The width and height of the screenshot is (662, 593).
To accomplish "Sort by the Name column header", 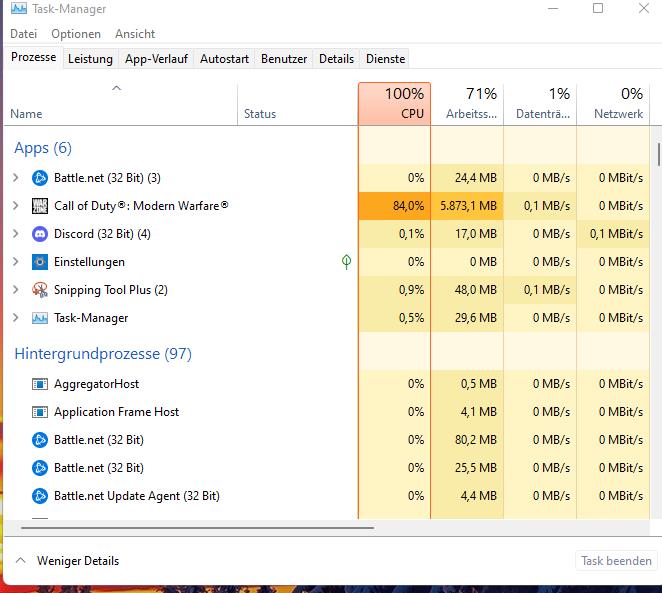I will click(x=120, y=105).
